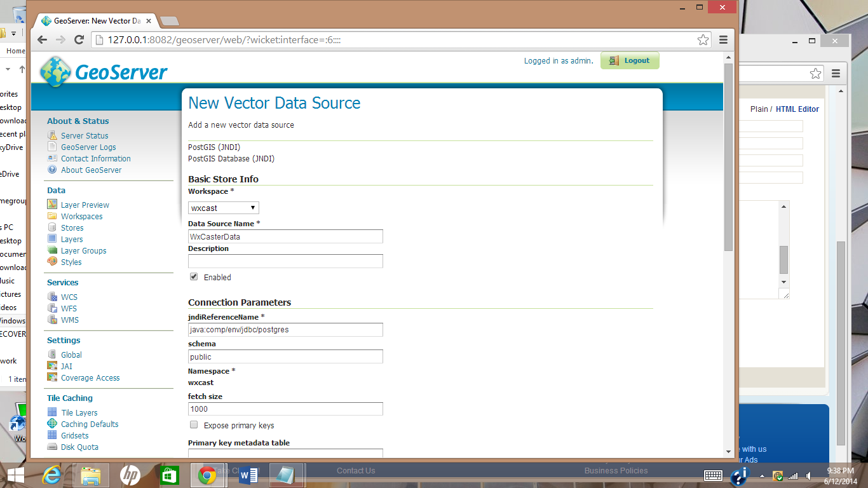The width and height of the screenshot is (868, 488).
Task: Toggle the Enabled checkbox
Action: 194,276
